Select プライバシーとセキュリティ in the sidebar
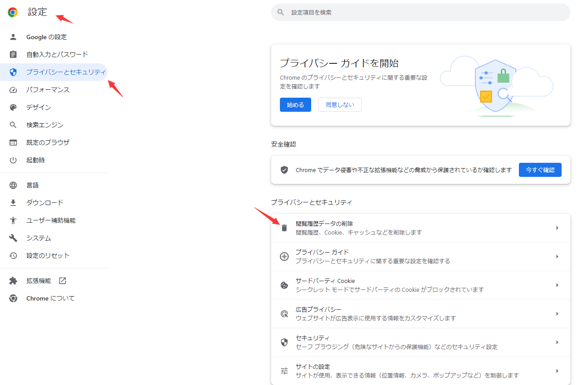The width and height of the screenshot is (588, 385). [x=54, y=72]
